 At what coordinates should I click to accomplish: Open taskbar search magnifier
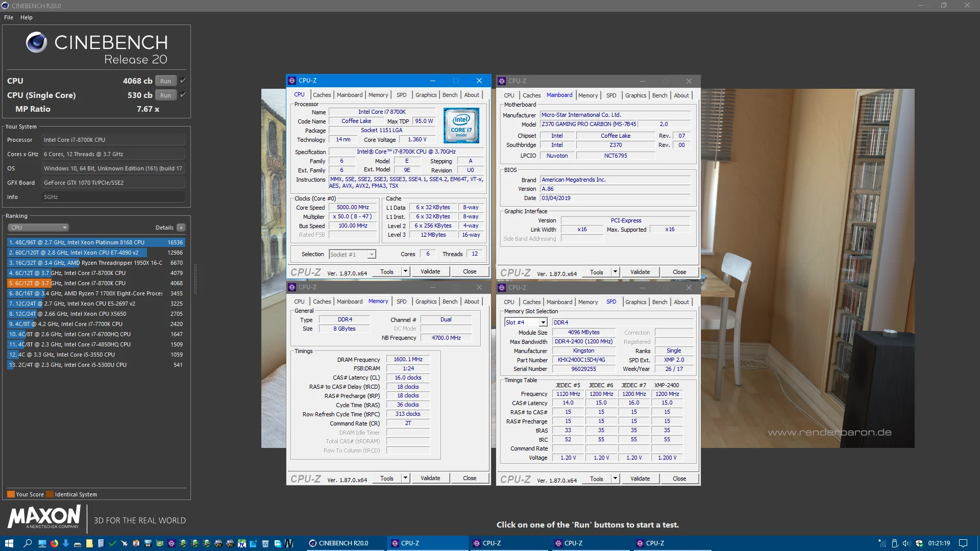pyautogui.click(x=28, y=543)
